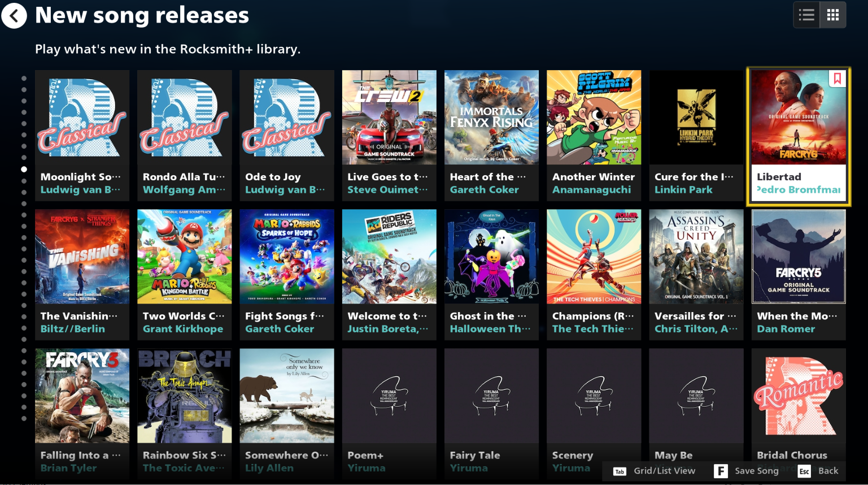Choose the Lily Allen bear album cover

tap(287, 396)
